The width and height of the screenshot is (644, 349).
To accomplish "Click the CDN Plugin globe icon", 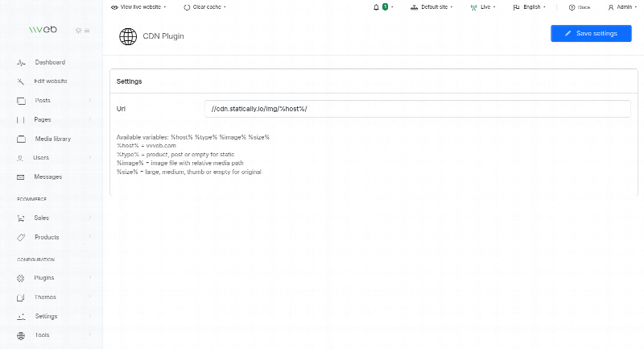I will [x=127, y=35].
